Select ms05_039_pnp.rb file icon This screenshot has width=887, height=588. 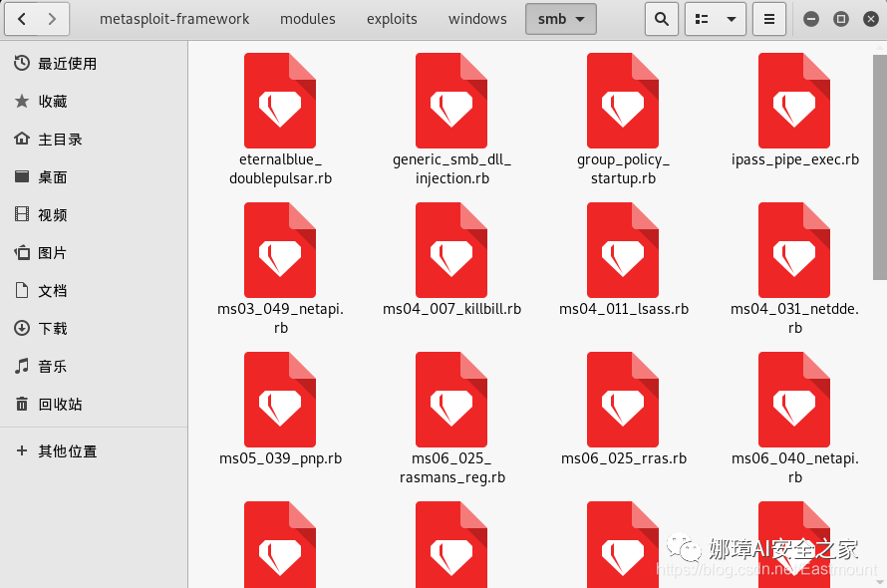(x=280, y=400)
